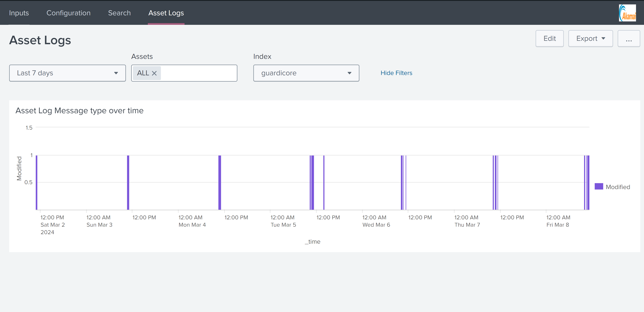The height and width of the screenshot is (312, 644).
Task: Click the Hide Filters link
Action: (396, 73)
